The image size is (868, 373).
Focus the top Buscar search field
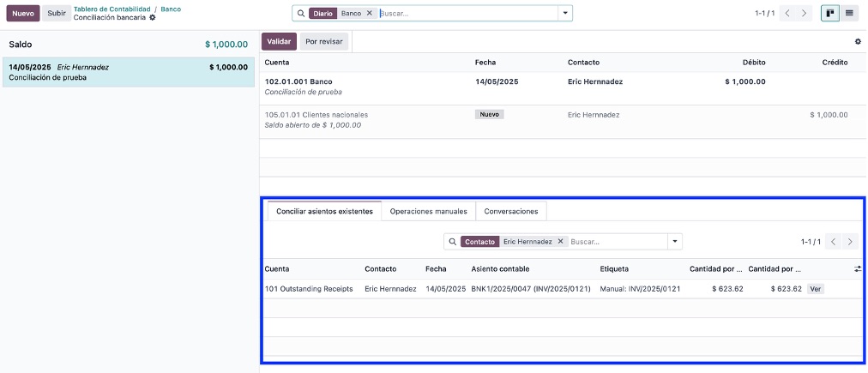[x=467, y=13]
